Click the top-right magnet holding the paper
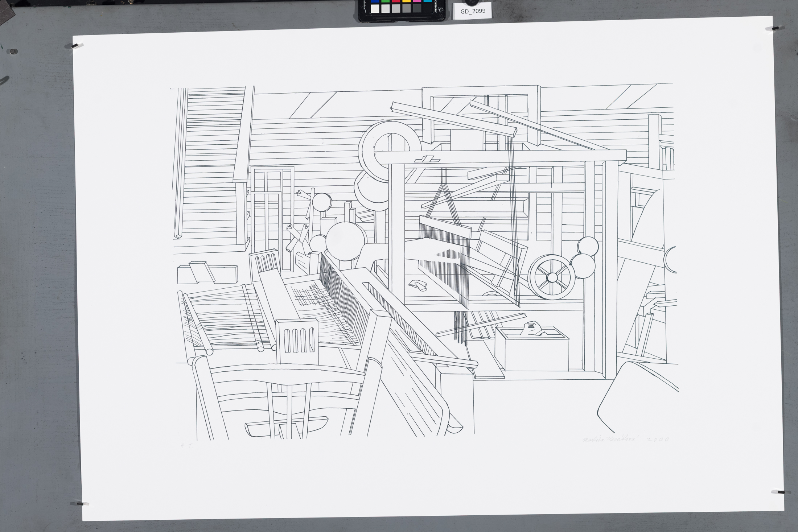Screen dimensions: 798x532 (x=775, y=28)
